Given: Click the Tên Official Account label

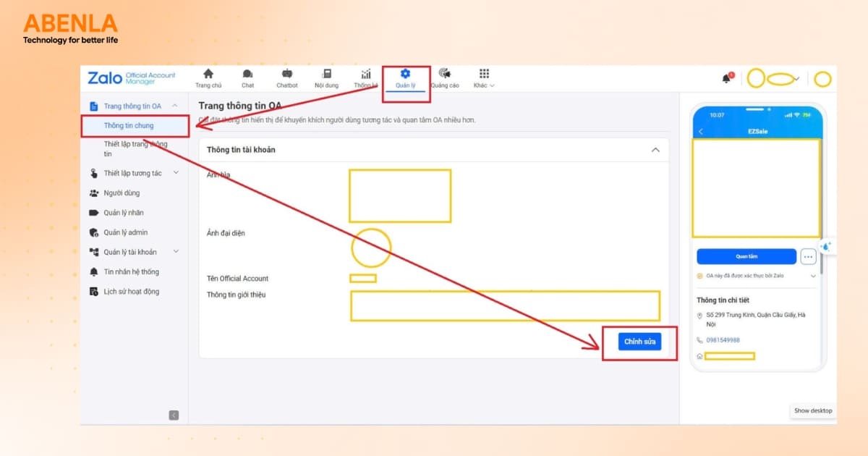Looking at the screenshot, I should (x=237, y=279).
